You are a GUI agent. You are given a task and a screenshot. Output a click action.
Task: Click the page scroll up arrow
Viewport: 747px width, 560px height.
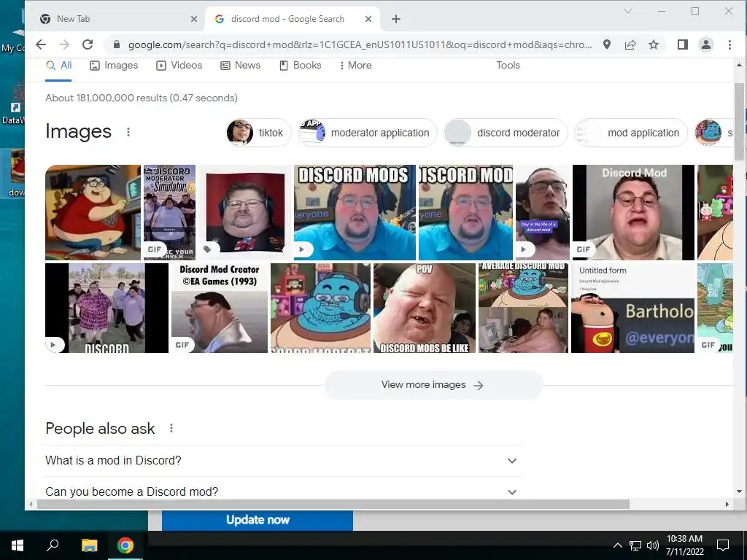(x=739, y=65)
